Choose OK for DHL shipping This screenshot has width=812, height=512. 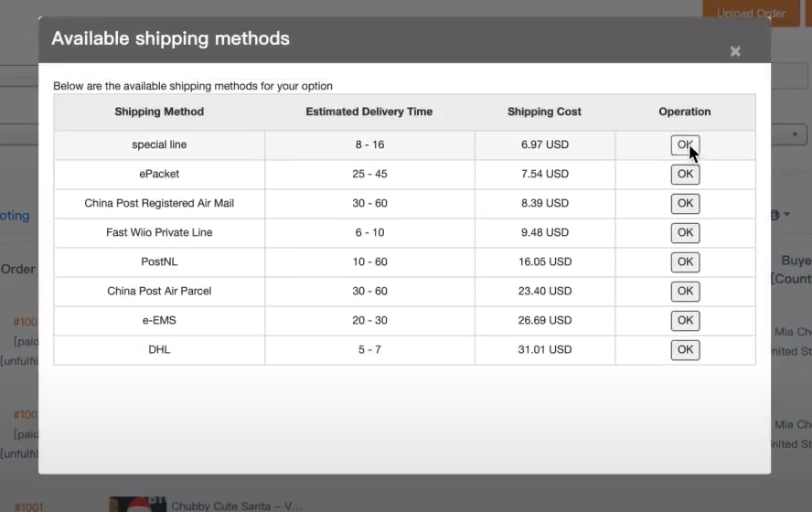pyautogui.click(x=685, y=349)
